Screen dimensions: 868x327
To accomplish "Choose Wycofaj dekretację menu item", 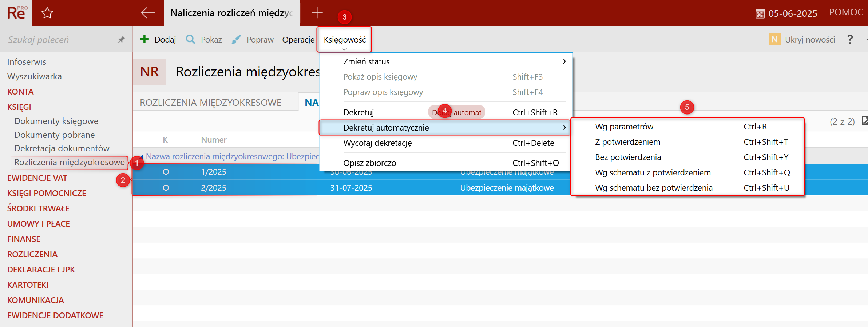I will (446, 143).
